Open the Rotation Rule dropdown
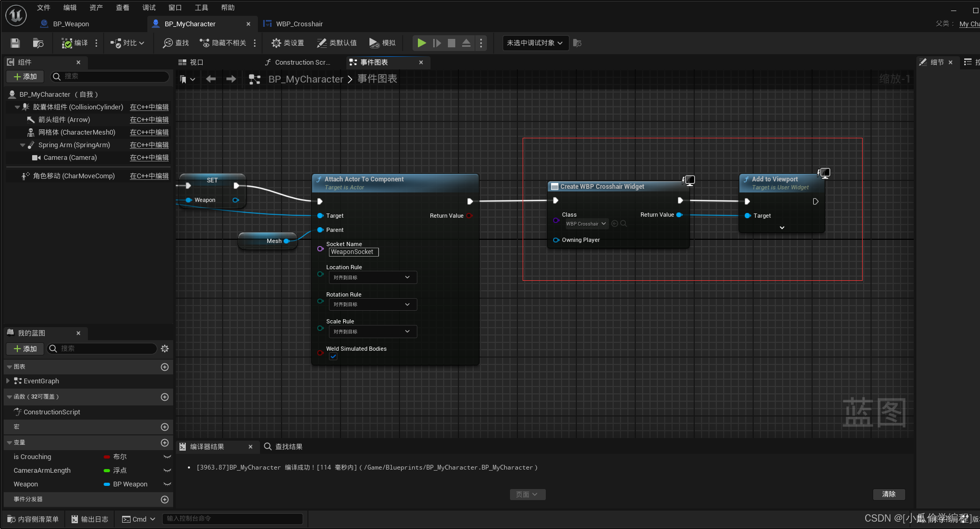This screenshot has width=980, height=529. pos(373,304)
